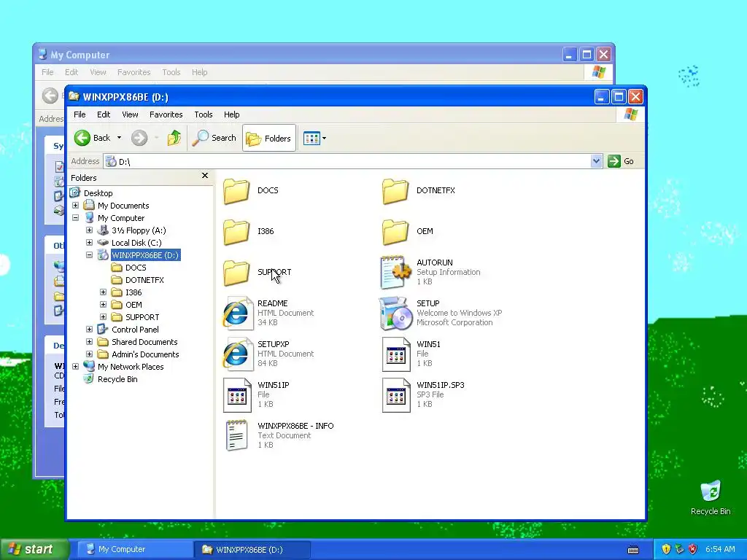The width and height of the screenshot is (747, 560).
Task: Expand the I386 folder tree node
Action: click(103, 292)
